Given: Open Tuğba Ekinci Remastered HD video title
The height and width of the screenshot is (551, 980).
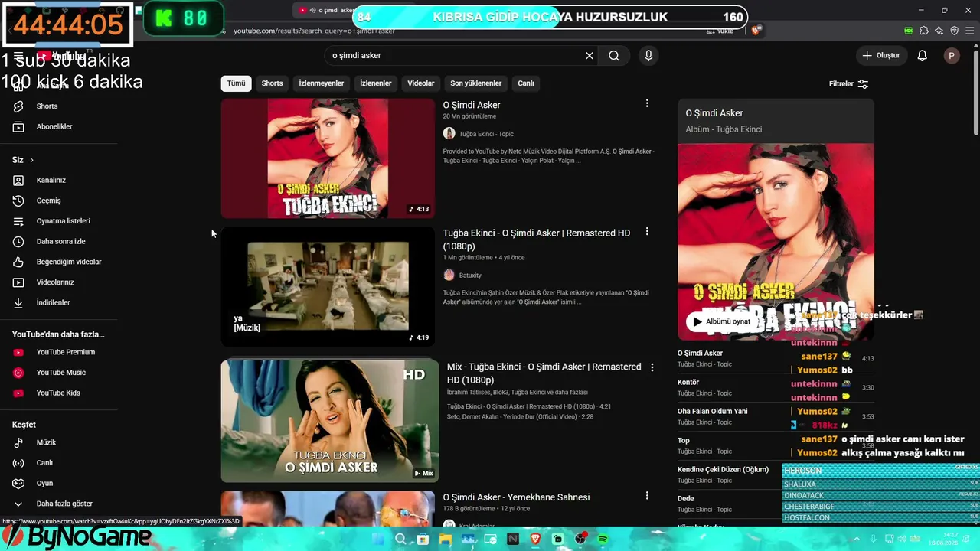Looking at the screenshot, I should 537,240.
